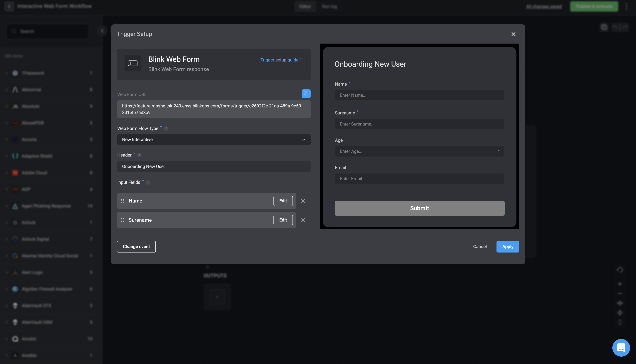This screenshot has width=636, height=364.
Task: Click the add output plus box
Action: (x=217, y=297)
